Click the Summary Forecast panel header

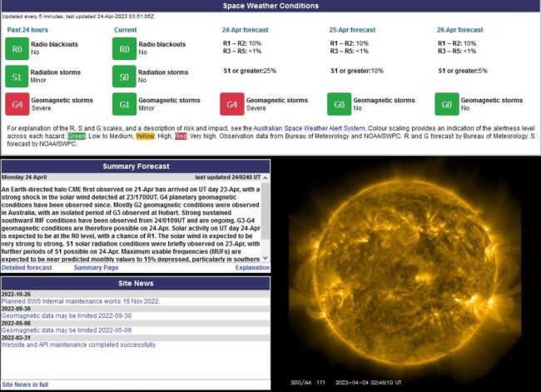pyautogui.click(x=136, y=166)
